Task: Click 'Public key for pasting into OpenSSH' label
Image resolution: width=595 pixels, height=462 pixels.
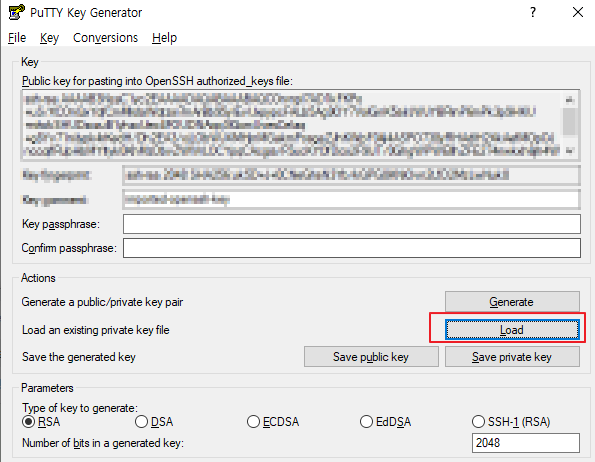Action: [x=157, y=81]
